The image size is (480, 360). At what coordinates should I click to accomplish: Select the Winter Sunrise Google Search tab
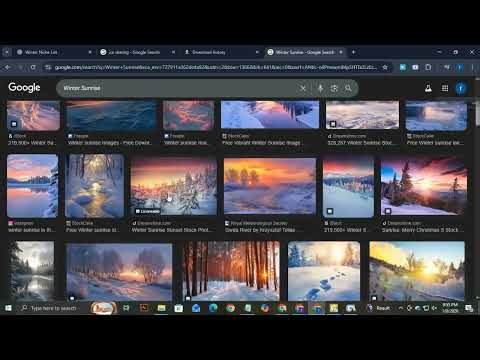point(305,52)
